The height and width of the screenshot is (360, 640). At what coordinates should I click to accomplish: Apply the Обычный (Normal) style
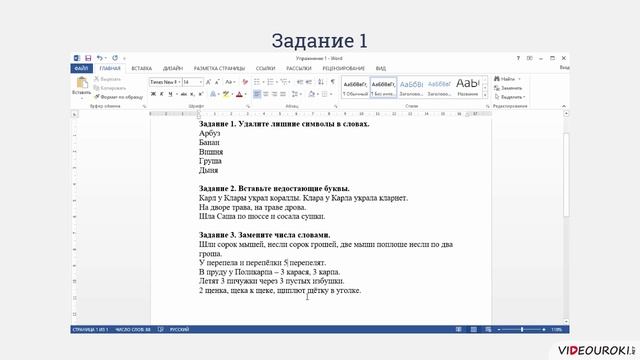(355, 87)
